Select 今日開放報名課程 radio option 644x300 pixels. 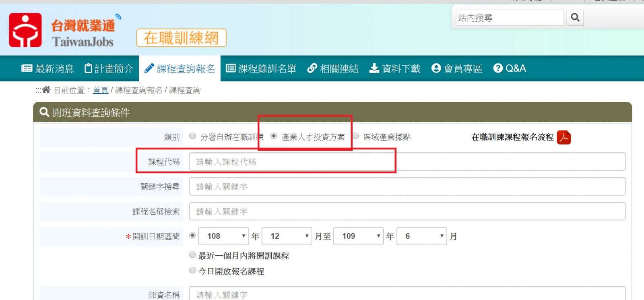point(193,270)
